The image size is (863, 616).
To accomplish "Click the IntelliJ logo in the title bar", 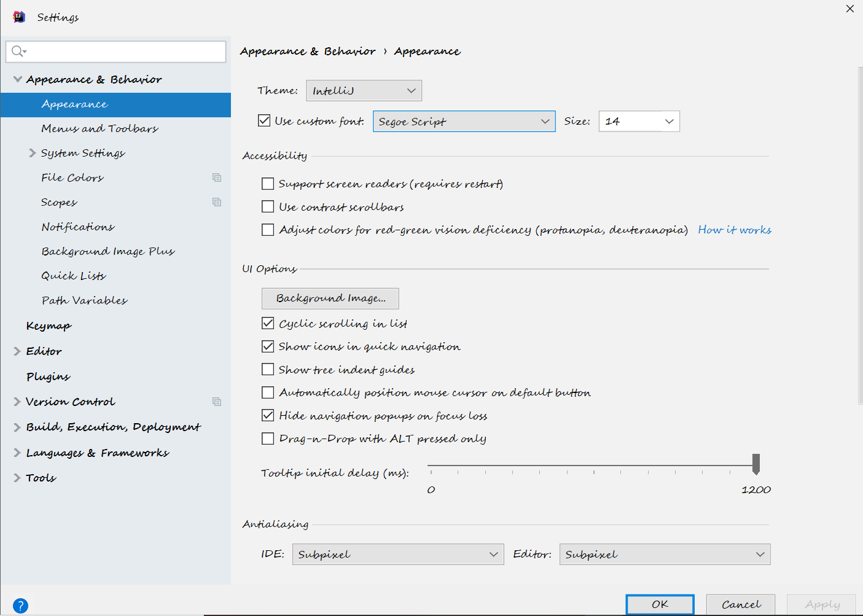I will (x=19, y=17).
